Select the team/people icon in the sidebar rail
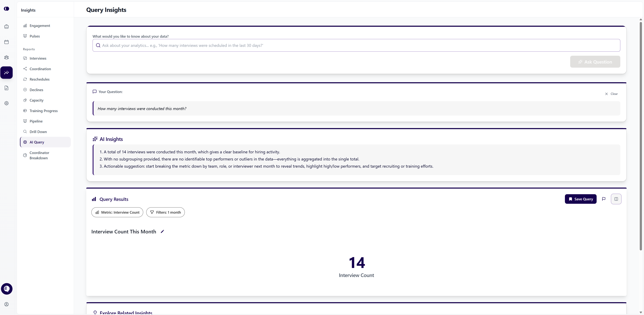 [6, 57]
